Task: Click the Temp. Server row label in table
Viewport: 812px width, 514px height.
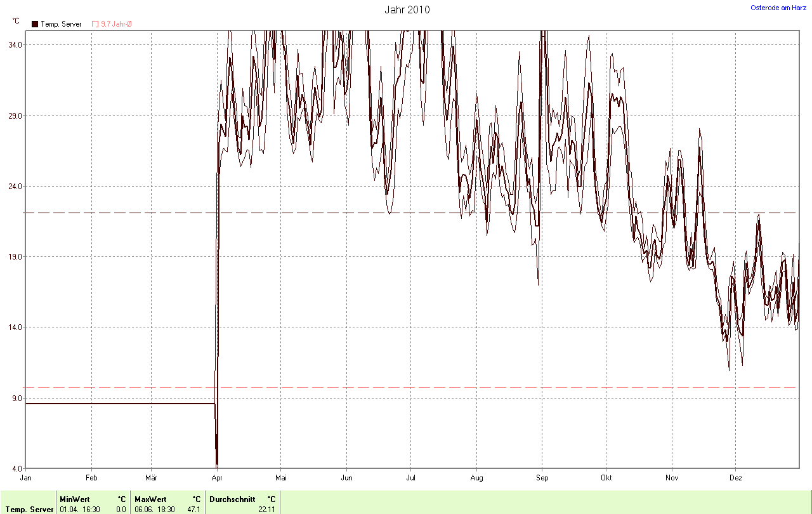Action: point(29,509)
